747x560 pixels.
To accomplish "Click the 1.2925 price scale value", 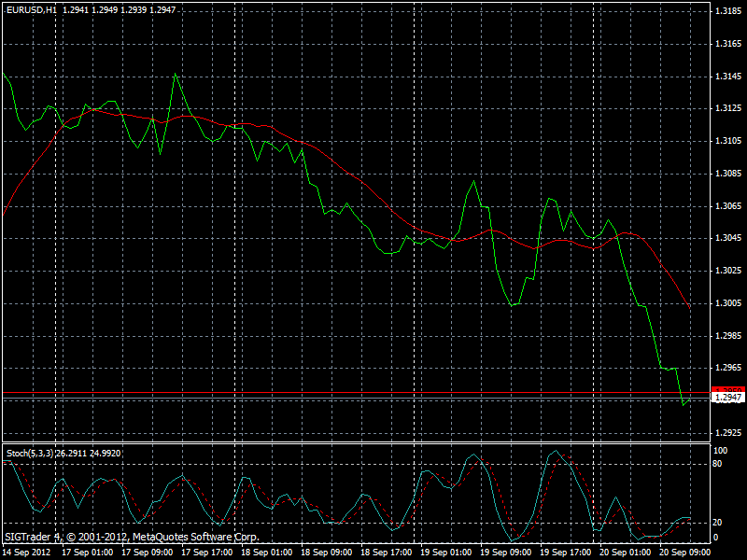I will click(x=728, y=433).
